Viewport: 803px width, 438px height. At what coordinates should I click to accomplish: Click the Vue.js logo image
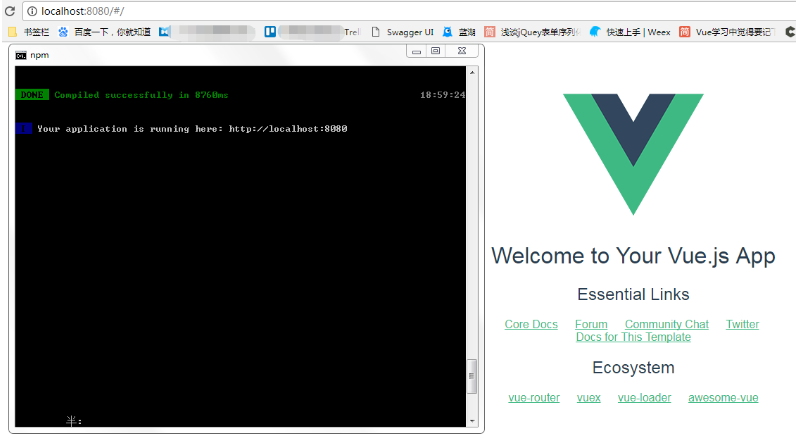(633, 154)
